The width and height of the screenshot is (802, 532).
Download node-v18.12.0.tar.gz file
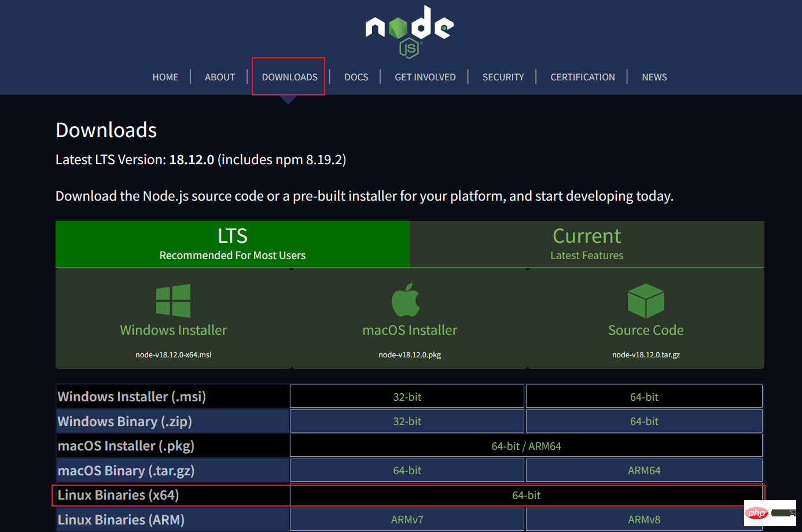[646, 354]
